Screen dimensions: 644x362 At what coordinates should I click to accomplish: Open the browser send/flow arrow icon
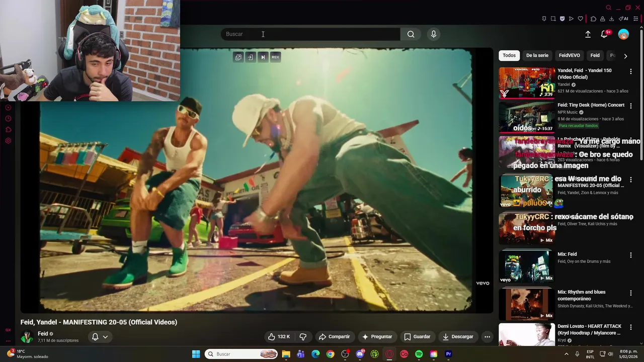[571, 19]
